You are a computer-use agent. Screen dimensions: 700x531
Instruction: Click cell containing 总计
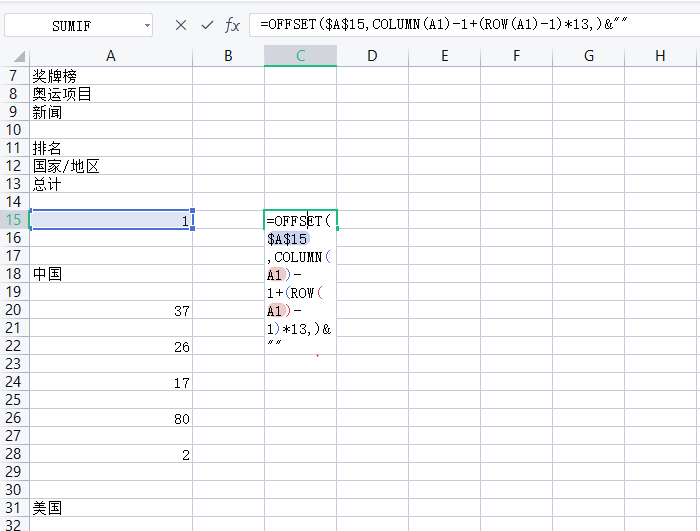point(111,184)
